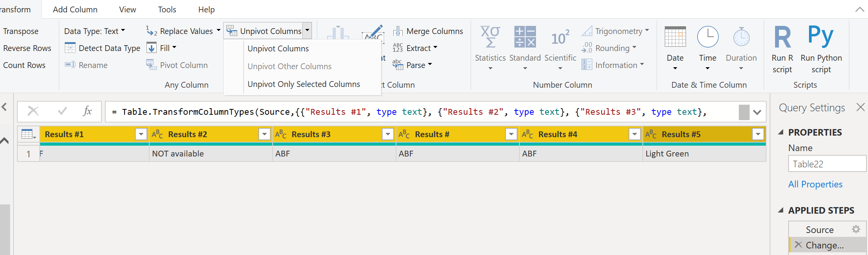Click Run Python script icon
The width and height of the screenshot is (868, 255).
(x=821, y=36)
